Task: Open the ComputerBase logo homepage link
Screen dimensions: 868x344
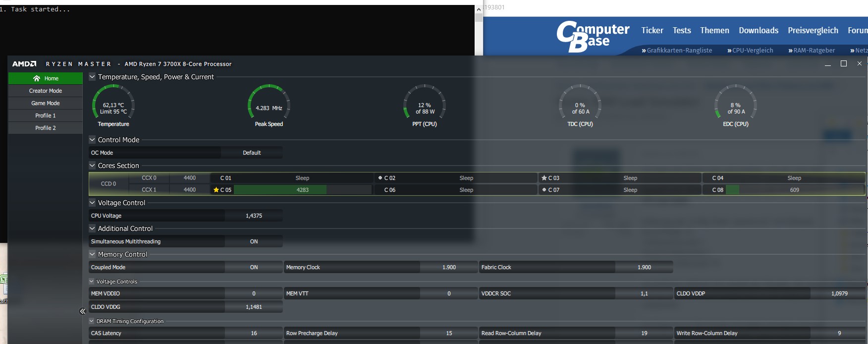Action: [593, 36]
